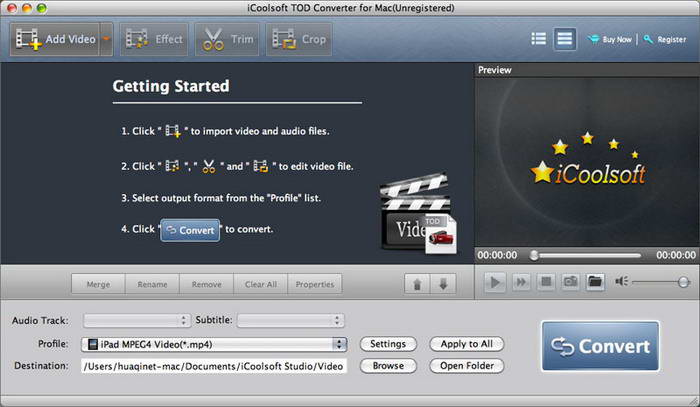This screenshot has width=700, height=407.
Task: Open the Crop tool
Action: pyautogui.click(x=299, y=39)
